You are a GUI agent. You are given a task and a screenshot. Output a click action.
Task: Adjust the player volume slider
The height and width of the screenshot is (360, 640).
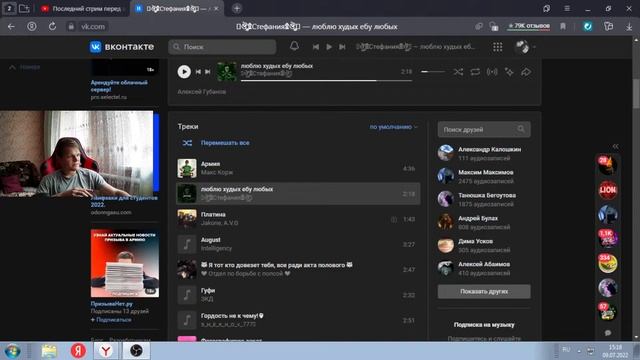[433, 72]
